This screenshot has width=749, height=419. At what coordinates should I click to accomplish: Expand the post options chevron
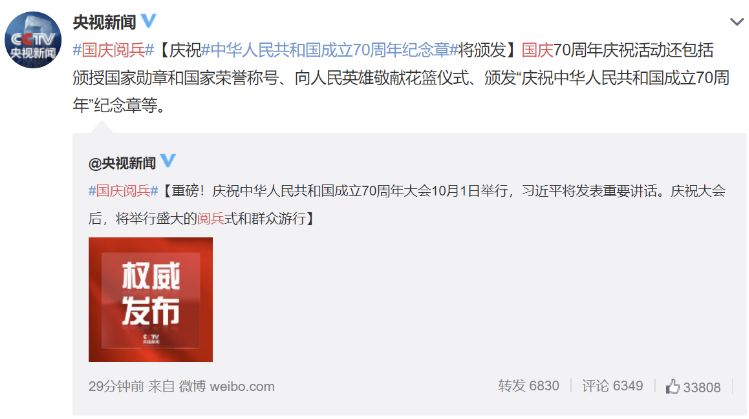pyautogui.click(x=737, y=22)
